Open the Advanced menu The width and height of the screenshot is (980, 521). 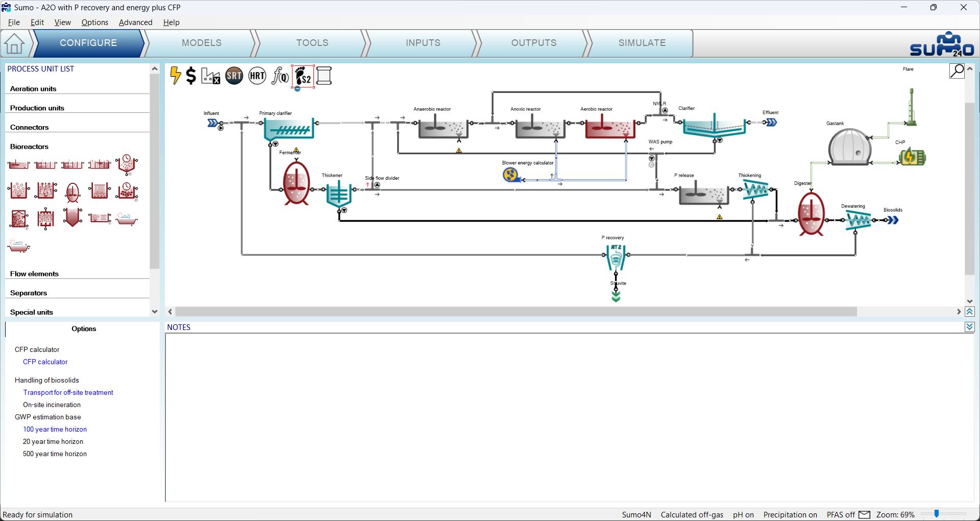click(136, 22)
